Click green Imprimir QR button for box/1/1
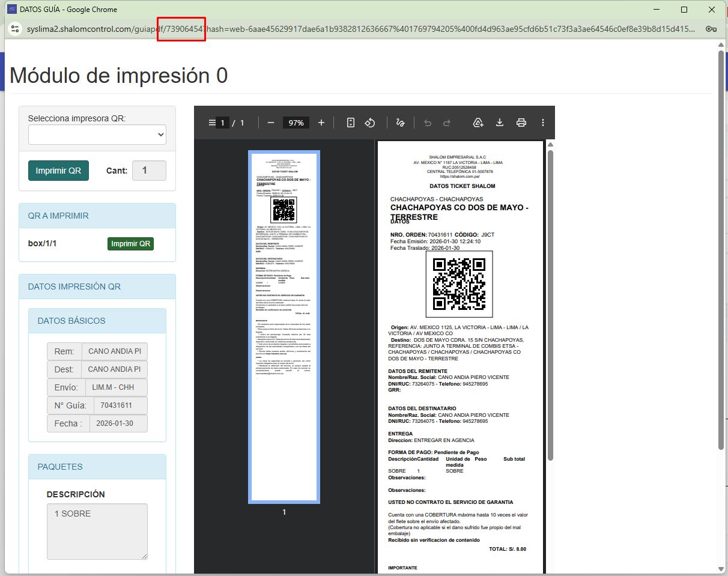728x576 pixels. coord(130,244)
